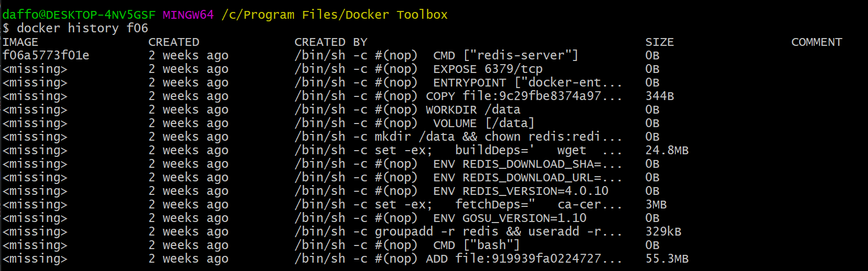Click the MINGW64 label in prompt

pyautogui.click(x=188, y=15)
